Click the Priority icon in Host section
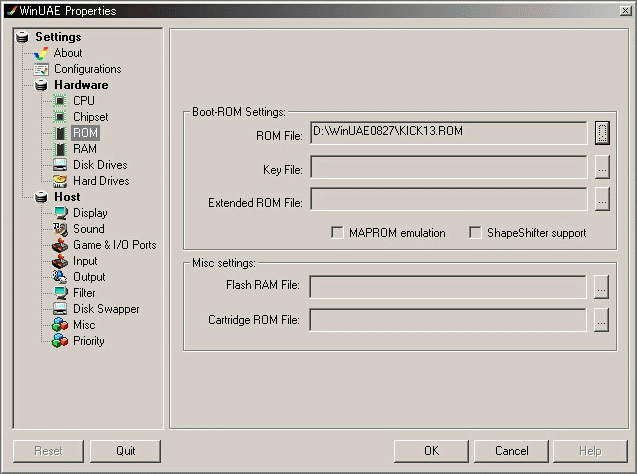The height and width of the screenshot is (474, 637). point(59,341)
